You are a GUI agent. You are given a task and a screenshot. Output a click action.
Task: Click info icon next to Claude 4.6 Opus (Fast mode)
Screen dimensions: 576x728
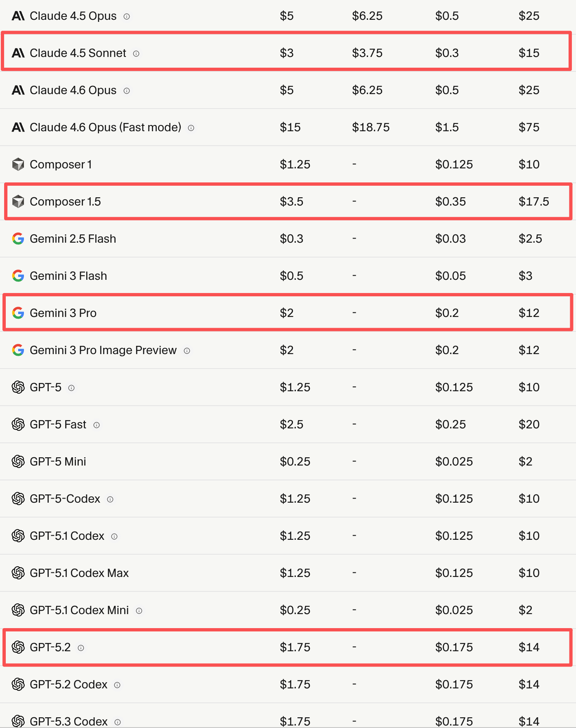coord(191,128)
